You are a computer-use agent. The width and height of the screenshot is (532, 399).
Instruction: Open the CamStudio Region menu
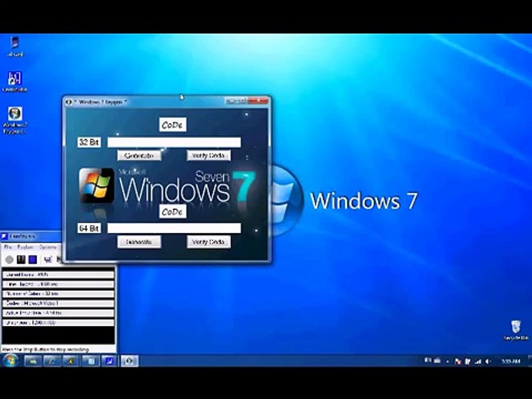[25, 247]
